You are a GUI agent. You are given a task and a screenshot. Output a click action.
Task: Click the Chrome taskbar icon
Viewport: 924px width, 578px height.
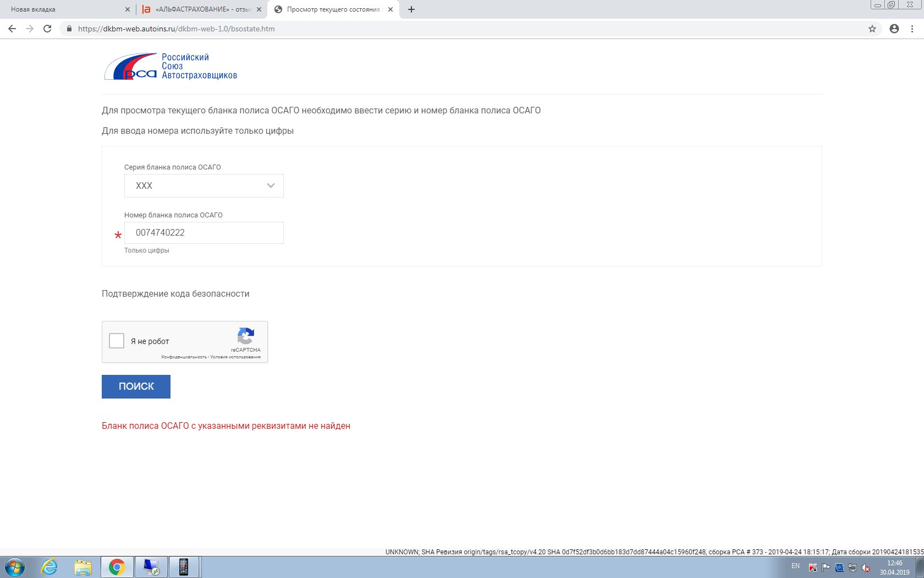click(117, 567)
